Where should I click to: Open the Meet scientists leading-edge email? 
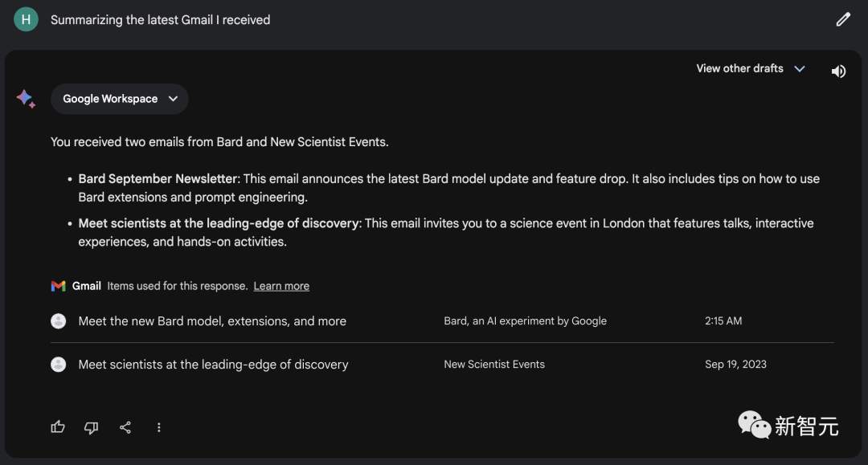pyautogui.click(x=442, y=365)
